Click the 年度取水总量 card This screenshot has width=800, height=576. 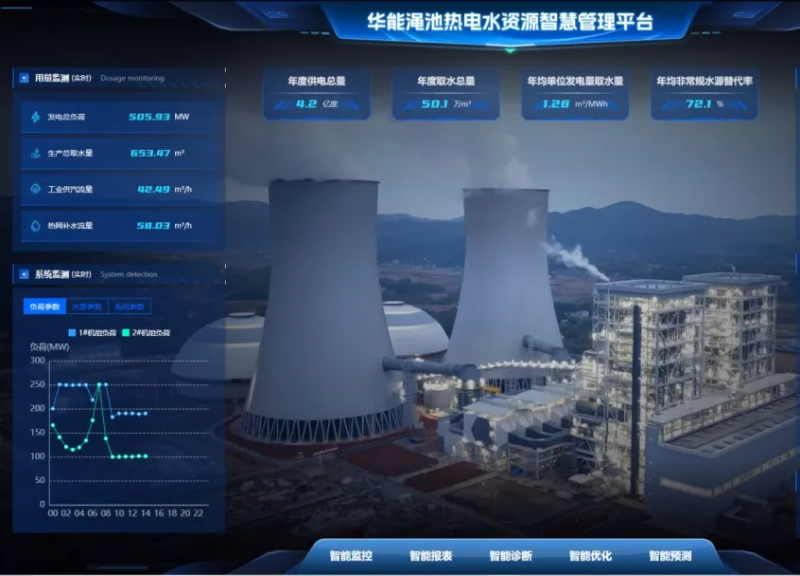click(445, 94)
